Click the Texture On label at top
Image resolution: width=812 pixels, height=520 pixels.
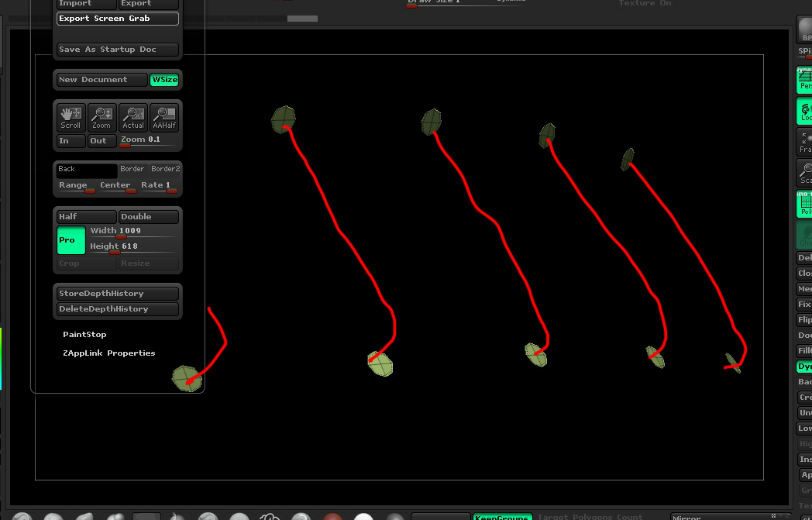click(645, 3)
